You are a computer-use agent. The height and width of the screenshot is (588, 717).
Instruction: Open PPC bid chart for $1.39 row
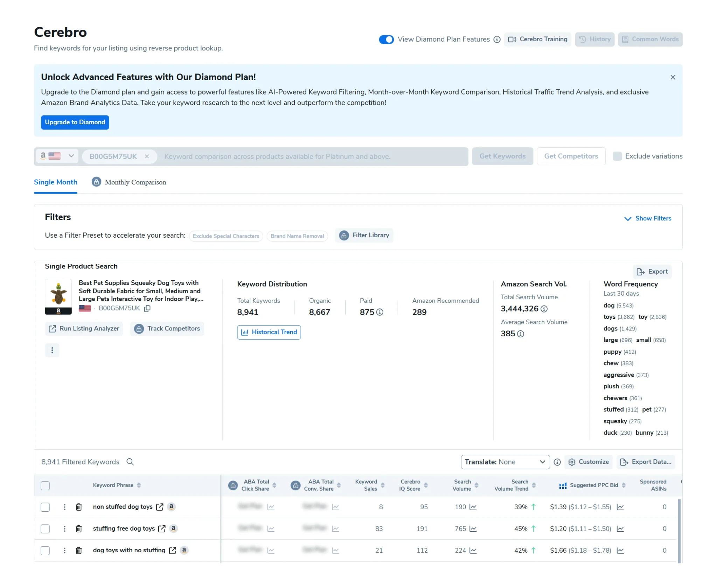620,507
